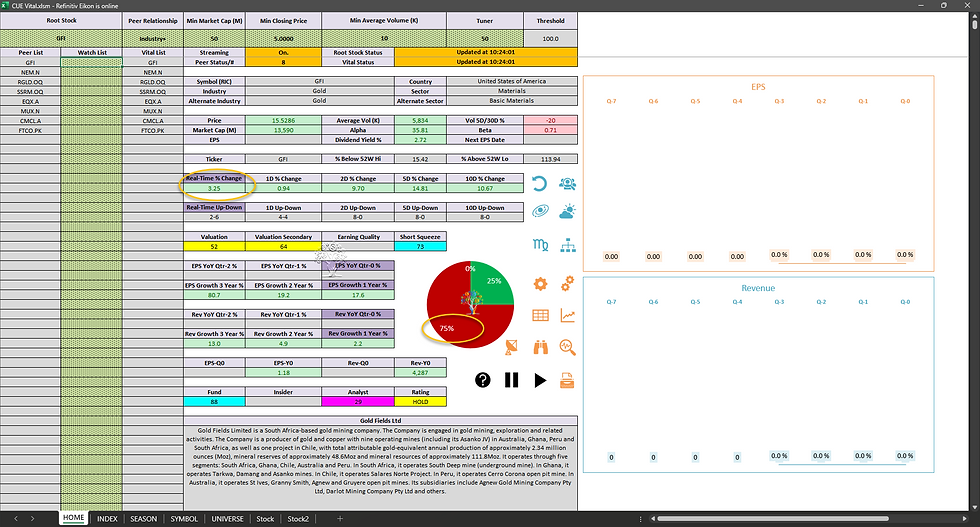The image size is (980, 527).
Task: Click the Root Stock GFI input cell
Action: pyautogui.click(x=61, y=38)
